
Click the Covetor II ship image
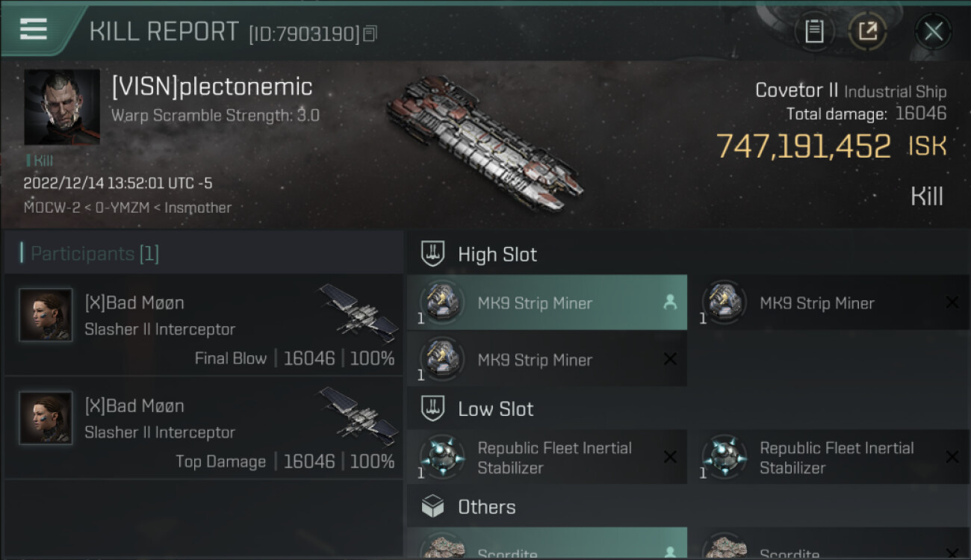click(485, 142)
